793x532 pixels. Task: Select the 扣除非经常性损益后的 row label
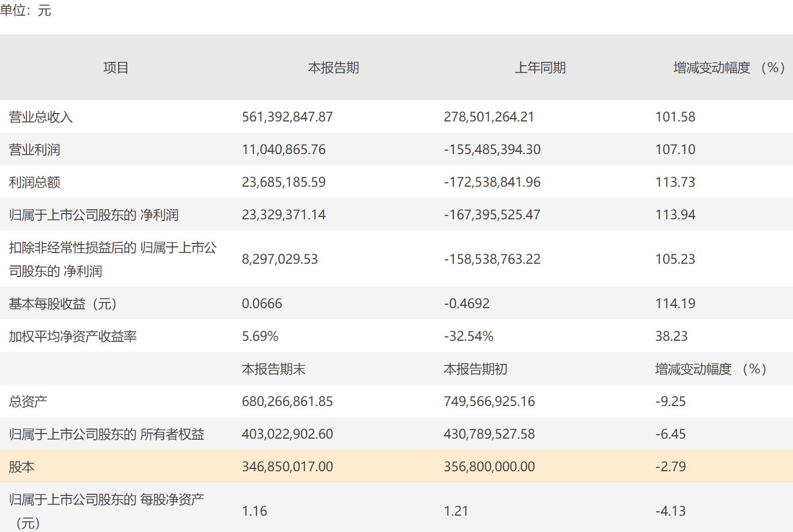click(x=113, y=259)
